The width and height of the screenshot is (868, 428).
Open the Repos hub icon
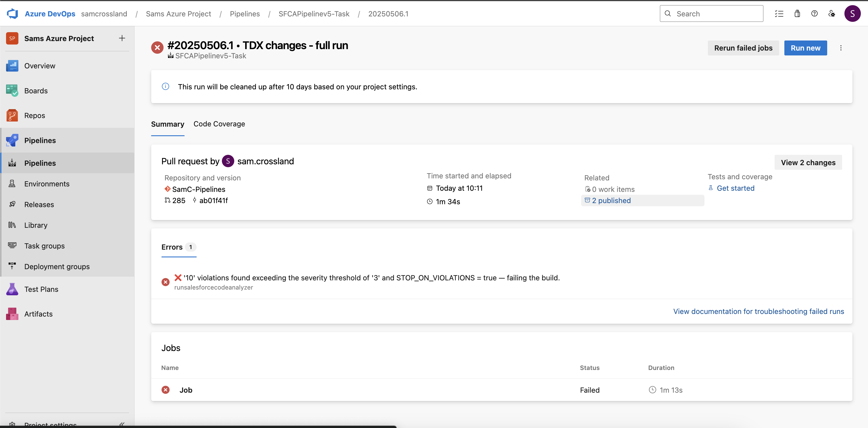(12, 115)
